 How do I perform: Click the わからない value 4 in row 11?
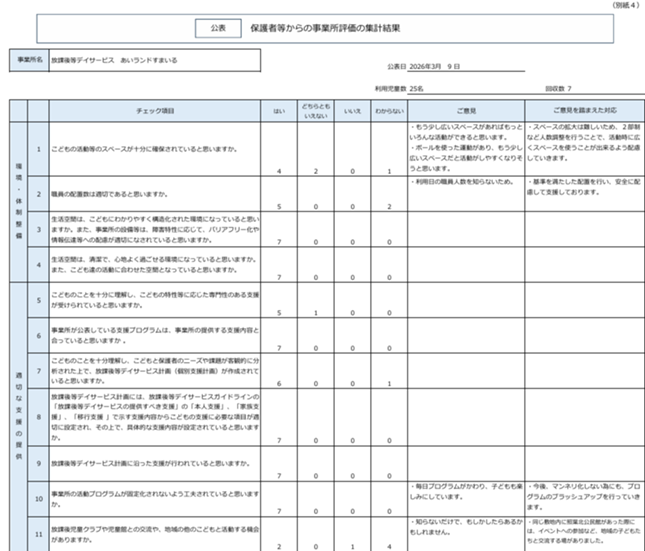coord(386,546)
